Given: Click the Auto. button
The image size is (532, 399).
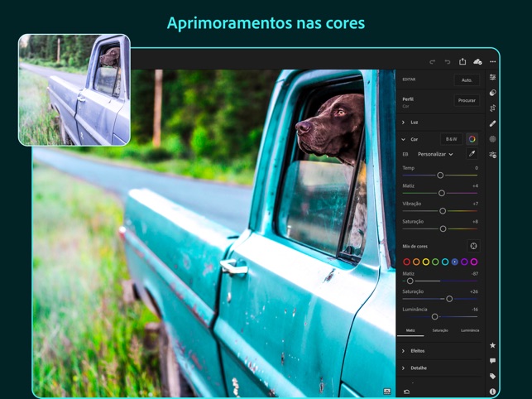Looking at the screenshot, I should tap(467, 80).
